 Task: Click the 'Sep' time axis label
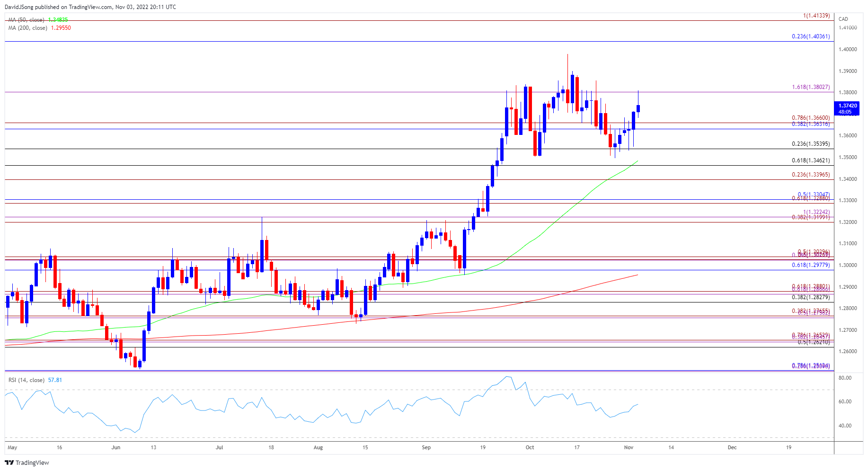pos(426,447)
